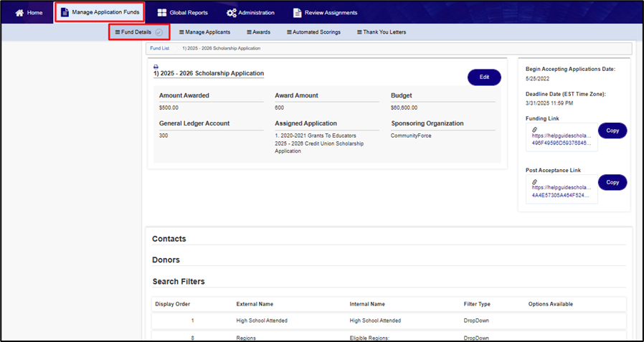Click the Display Order column header
The width and height of the screenshot is (644, 342).
(173, 304)
